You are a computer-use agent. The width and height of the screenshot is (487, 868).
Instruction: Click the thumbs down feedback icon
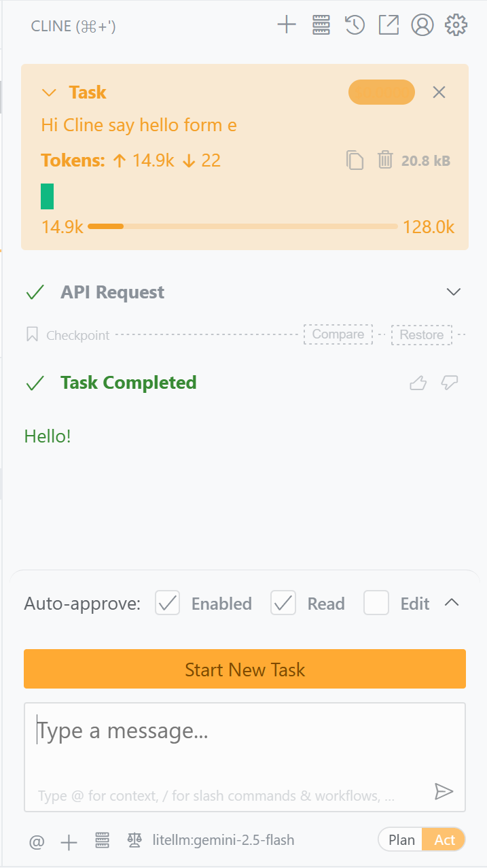click(450, 383)
